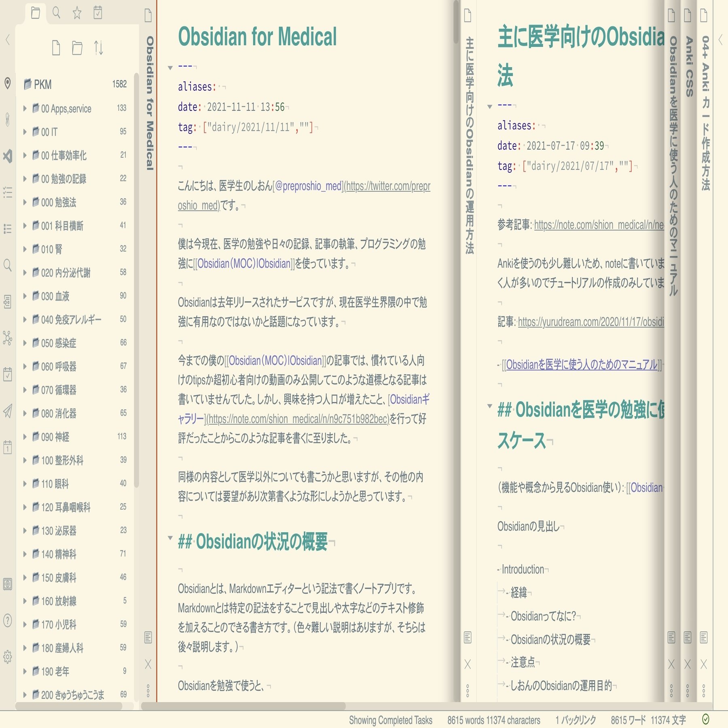Open help ribbon icon
Image resolution: width=728 pixels, height=728 pixels.
(7, 620)
